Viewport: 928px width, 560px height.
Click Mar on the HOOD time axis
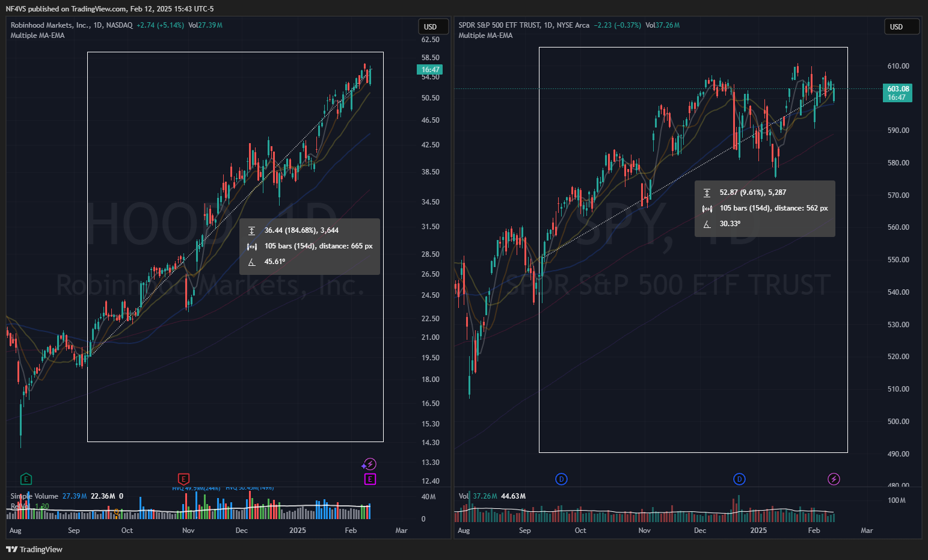401,531
